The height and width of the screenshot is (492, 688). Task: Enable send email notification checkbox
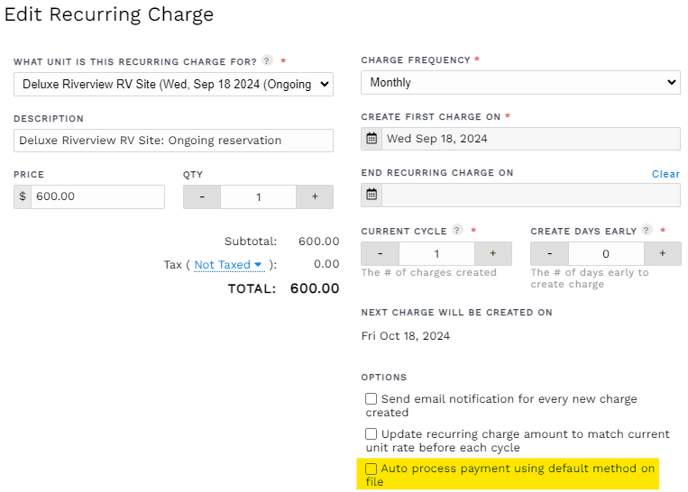coord(371,399)
